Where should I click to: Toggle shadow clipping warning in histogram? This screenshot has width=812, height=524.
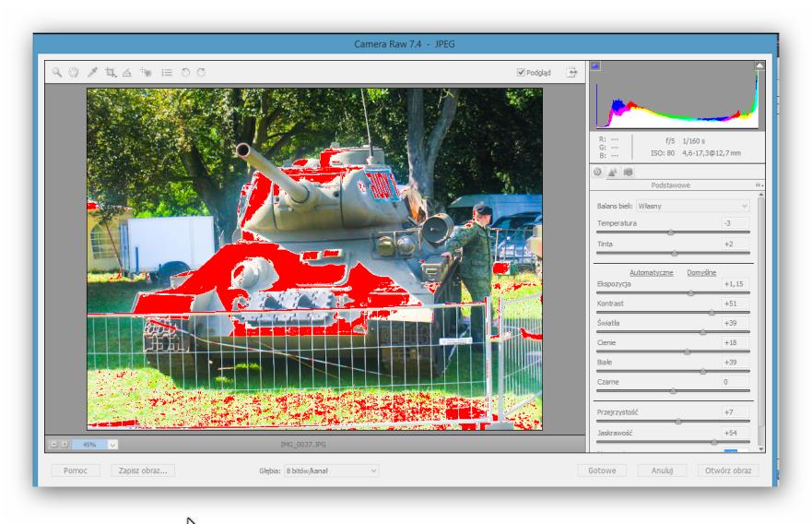(x=595, y=65)
